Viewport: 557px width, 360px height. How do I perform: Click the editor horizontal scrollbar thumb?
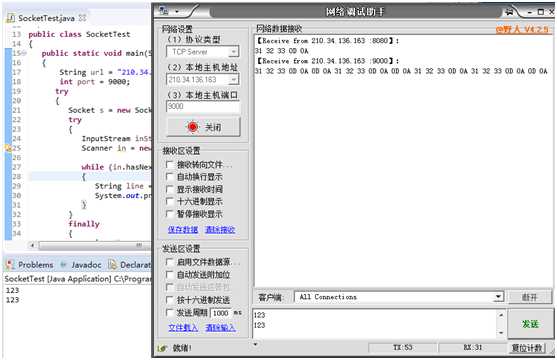click(95, 245)
